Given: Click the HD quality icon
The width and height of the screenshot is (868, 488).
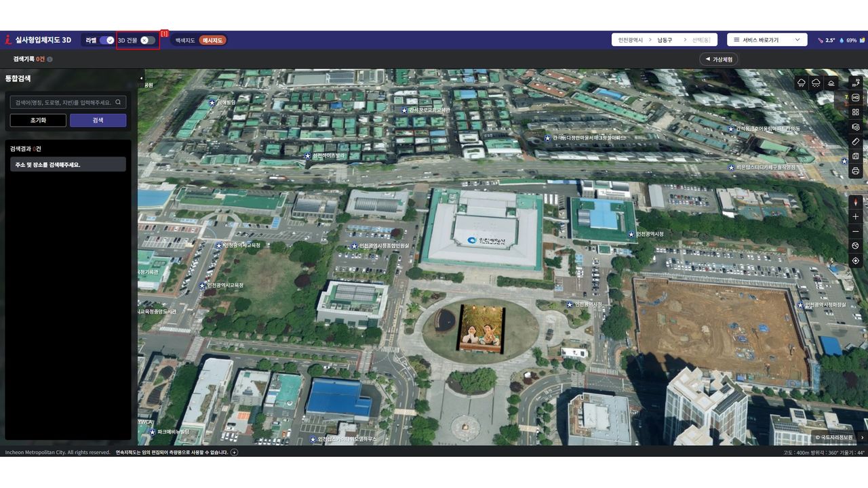Looking at the screenshot, I should (856, 98).
